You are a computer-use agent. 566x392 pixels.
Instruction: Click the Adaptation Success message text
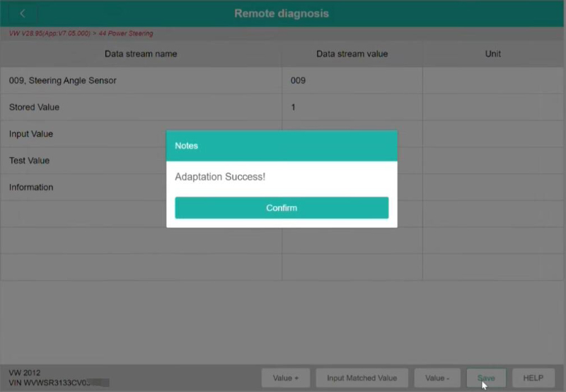click(x=220, y=176)
